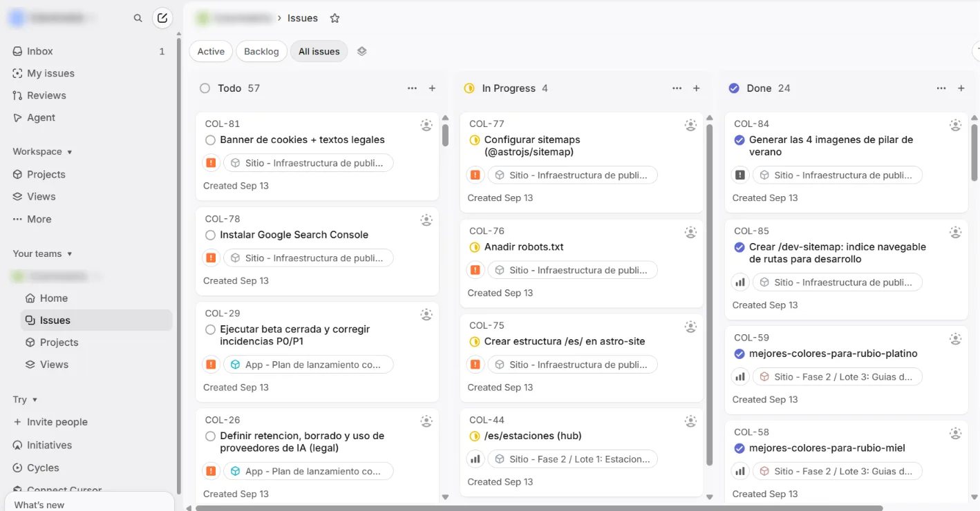Open Done column more options menu
Image resolution: width=980 pixels, height=511 pixels.
coord(941,88)
